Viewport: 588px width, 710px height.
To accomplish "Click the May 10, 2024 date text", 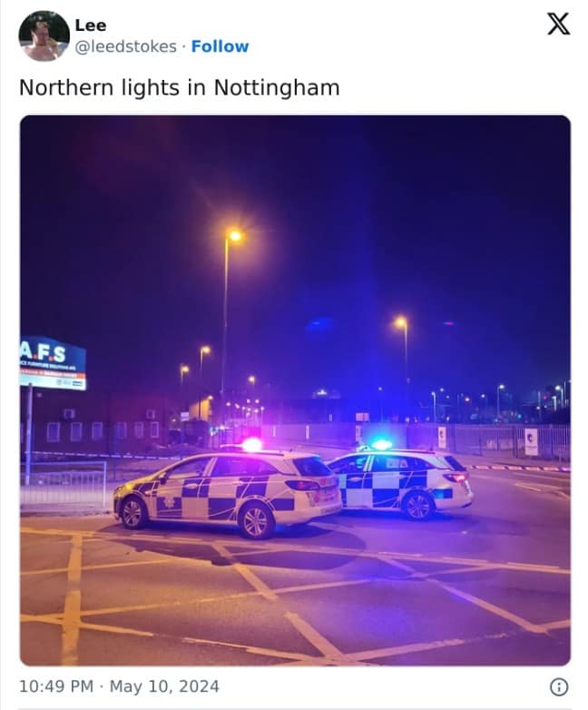I will click(x=164, y=686).
